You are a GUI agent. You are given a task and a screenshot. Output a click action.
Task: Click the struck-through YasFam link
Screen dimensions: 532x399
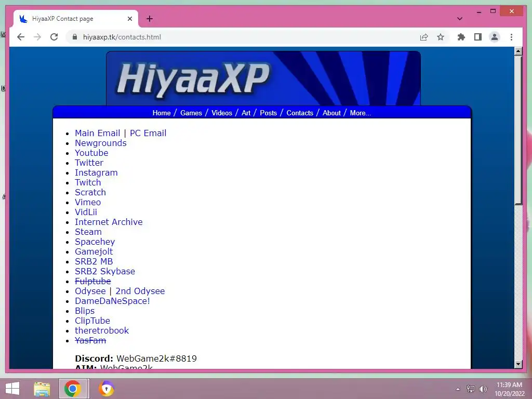(x=90, y=340)
